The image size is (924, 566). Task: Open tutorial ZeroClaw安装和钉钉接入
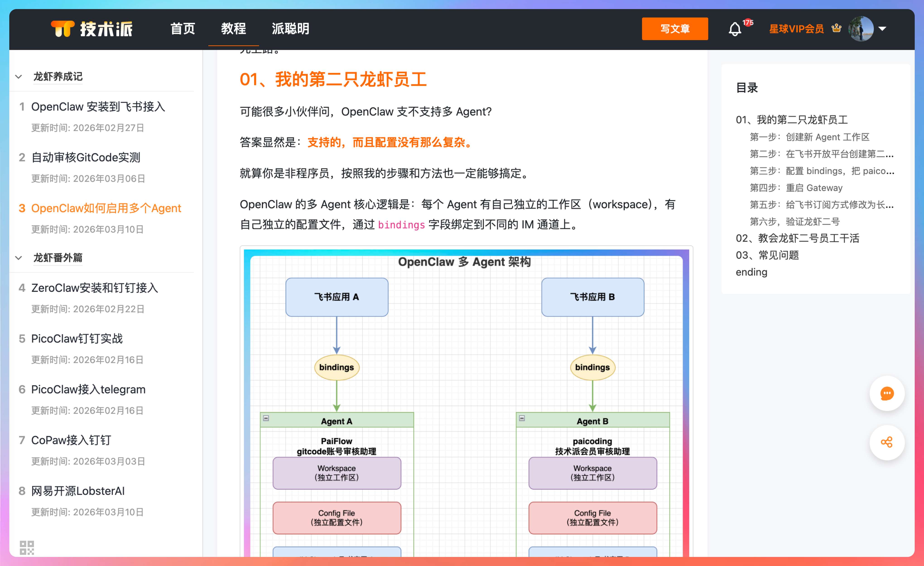click(x=94, y=288)
